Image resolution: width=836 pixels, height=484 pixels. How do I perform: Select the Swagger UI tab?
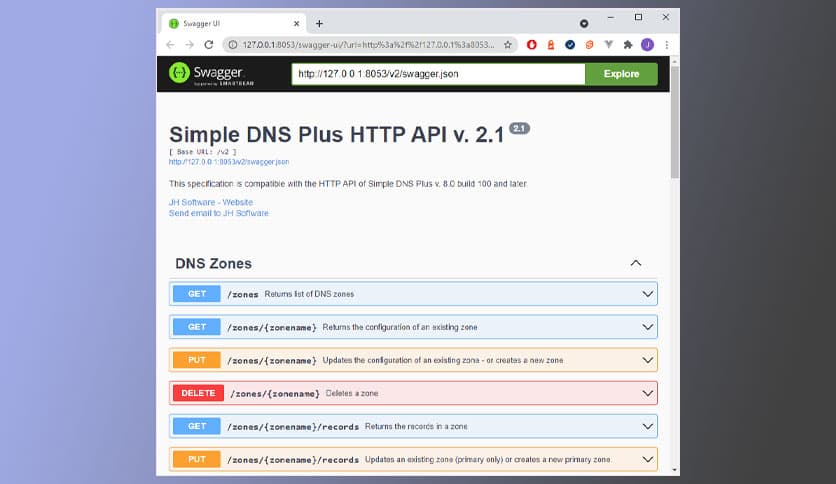(234, 23)
